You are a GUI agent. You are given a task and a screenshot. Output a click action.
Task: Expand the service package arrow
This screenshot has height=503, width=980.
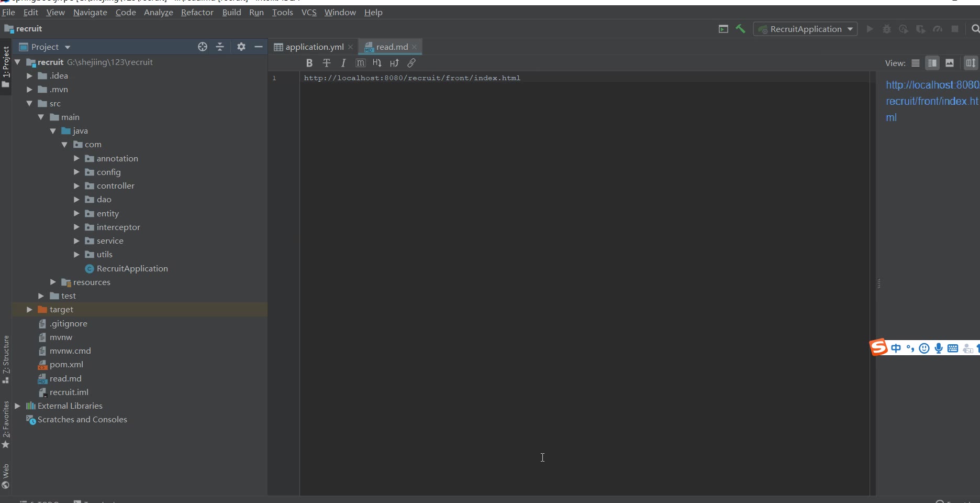pos(76,240)
